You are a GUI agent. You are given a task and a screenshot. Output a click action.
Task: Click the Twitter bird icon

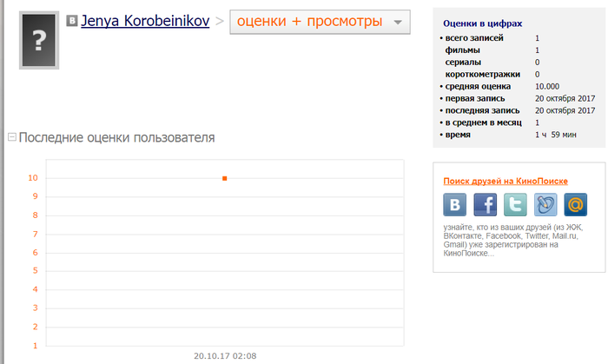point(516,204)
